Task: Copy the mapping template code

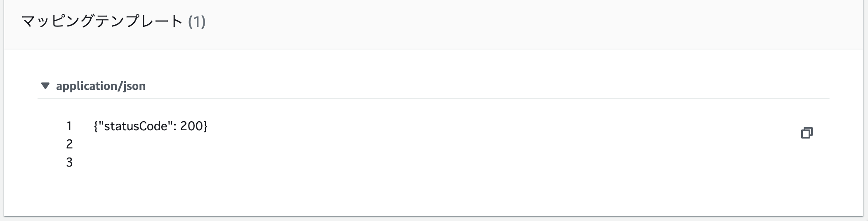Action: pos(807,133)
